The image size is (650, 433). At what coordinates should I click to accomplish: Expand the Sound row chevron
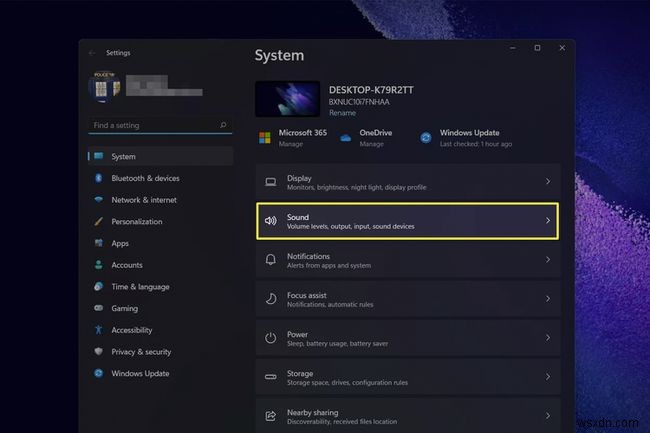(x=548, y=220)
